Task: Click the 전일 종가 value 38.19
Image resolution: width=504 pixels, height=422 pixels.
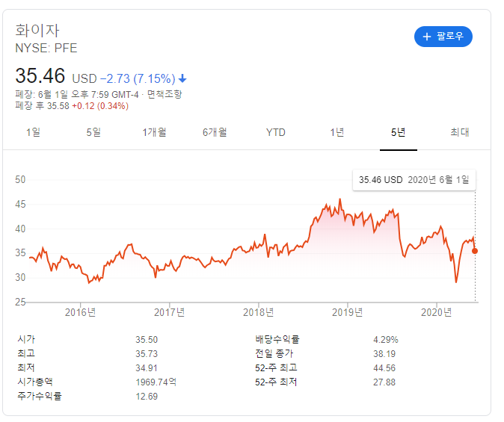Action: coord(384,354)
